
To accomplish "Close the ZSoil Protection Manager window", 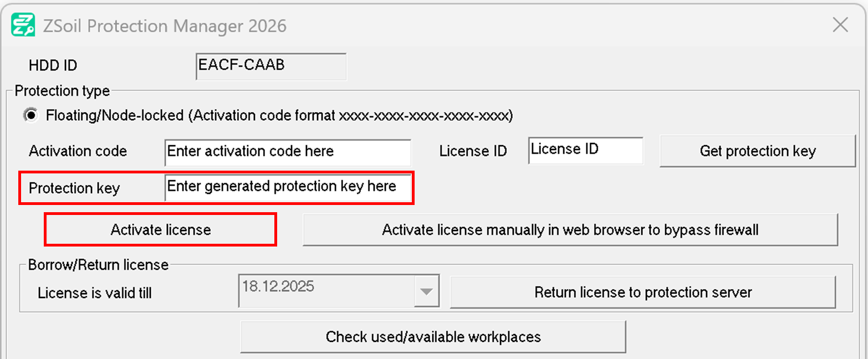I will (x=840, y=25).
